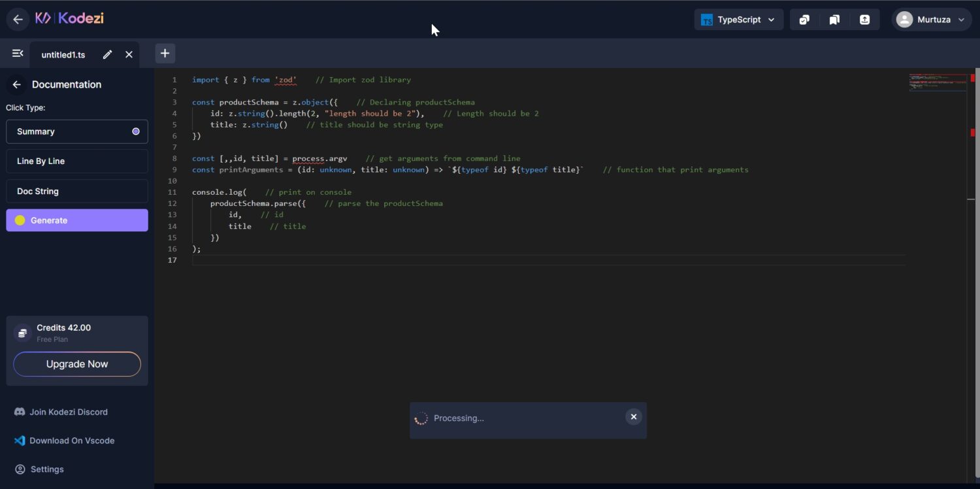Place cursor on empty line 17
980x489 pixels.
click(x=549, y=260)
